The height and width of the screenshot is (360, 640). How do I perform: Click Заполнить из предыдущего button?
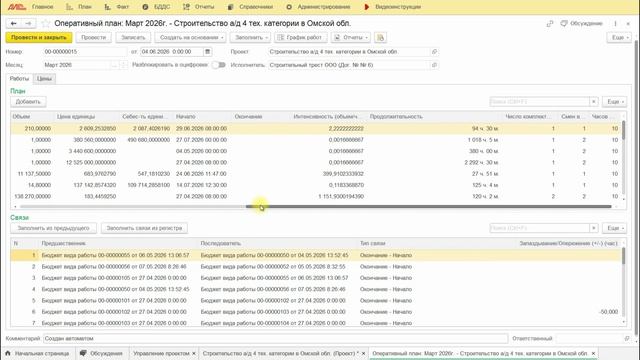coord(53,228)
